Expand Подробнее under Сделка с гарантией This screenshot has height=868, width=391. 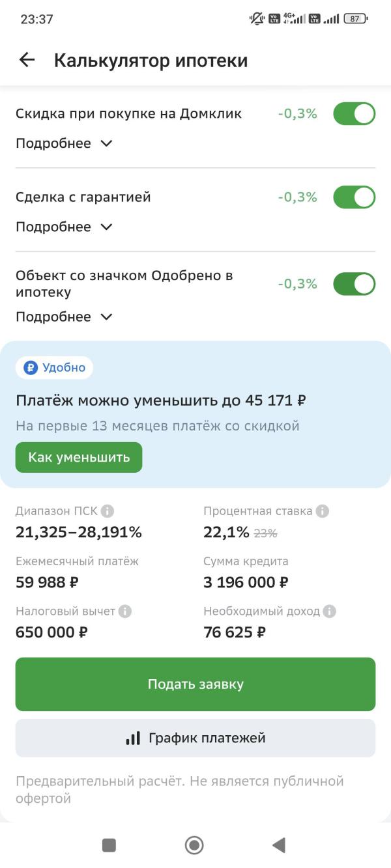tap(64, 227)
